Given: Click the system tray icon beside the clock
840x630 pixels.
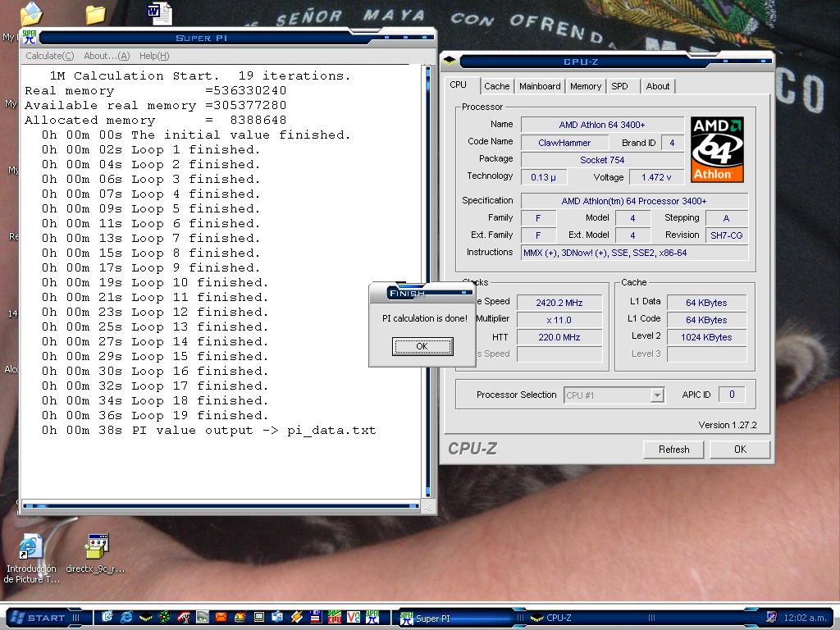Looking at the screenshot, I should coord(771,617).
